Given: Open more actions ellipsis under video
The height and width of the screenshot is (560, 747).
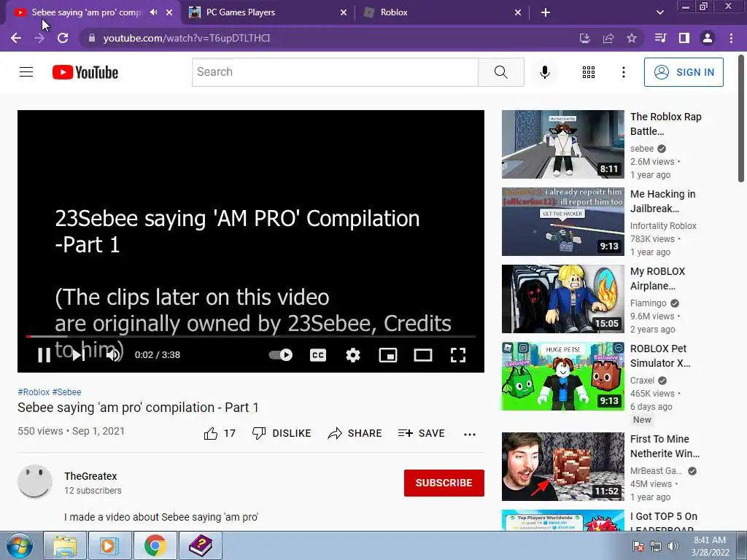Looking at the screenshot, I should [x=470, y=434].
